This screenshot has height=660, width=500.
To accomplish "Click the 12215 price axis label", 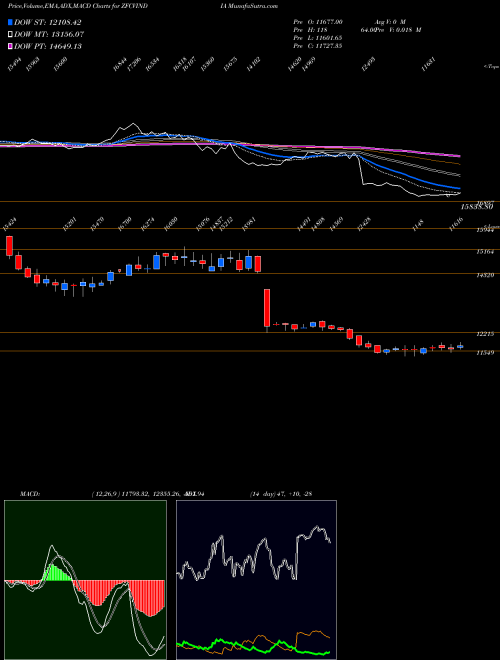I will (x=484, y=334).
